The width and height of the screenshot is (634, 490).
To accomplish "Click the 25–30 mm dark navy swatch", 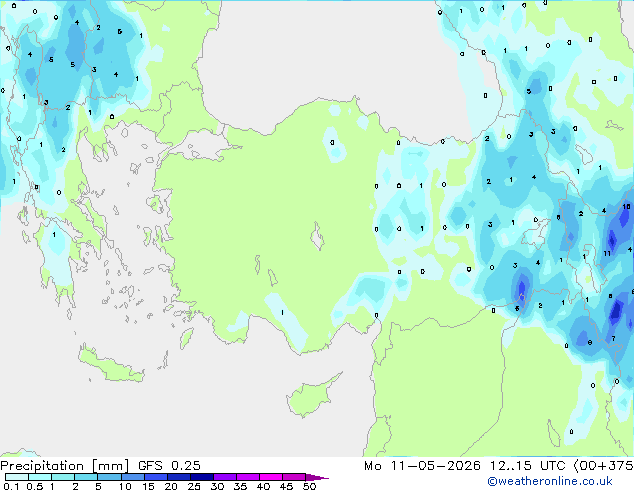I will [x=202, y=477].
